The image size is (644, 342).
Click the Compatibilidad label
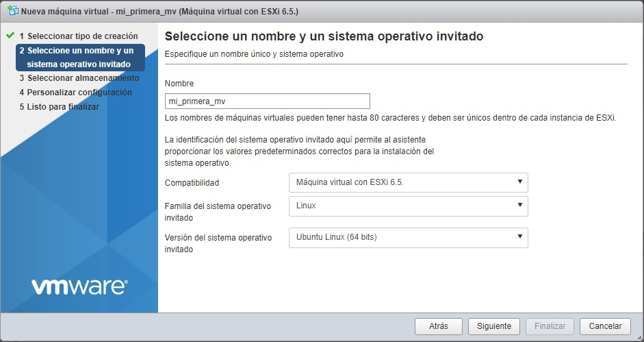click(x=192, y=183)
